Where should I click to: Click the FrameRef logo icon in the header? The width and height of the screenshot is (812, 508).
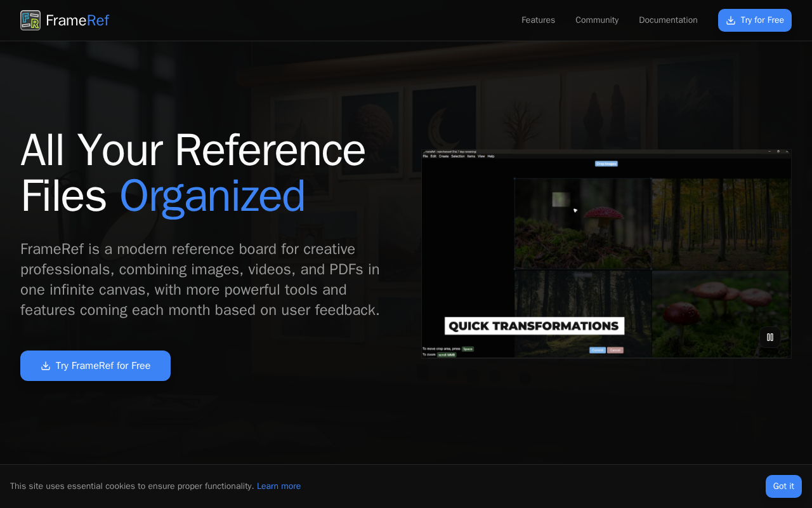pyautogui.click(x=30, y=20)
